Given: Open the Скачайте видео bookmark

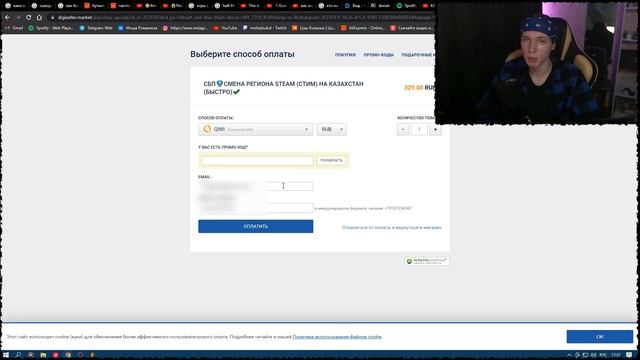Looking at the screenshot, I should pyautogui.click(x=412, y=28).
